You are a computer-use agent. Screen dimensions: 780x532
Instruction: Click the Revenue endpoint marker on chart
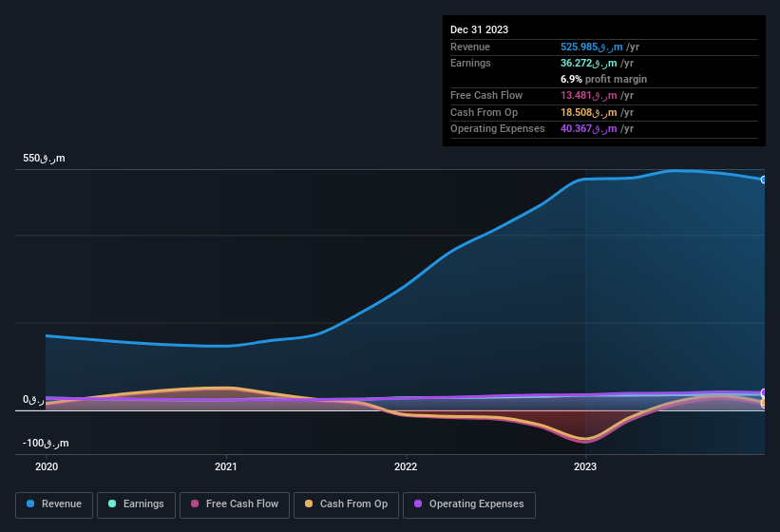pyautogui.click(x=764, y=180)
